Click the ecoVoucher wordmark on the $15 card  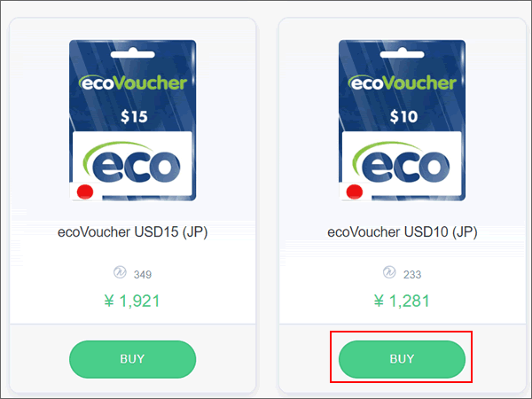133,82
